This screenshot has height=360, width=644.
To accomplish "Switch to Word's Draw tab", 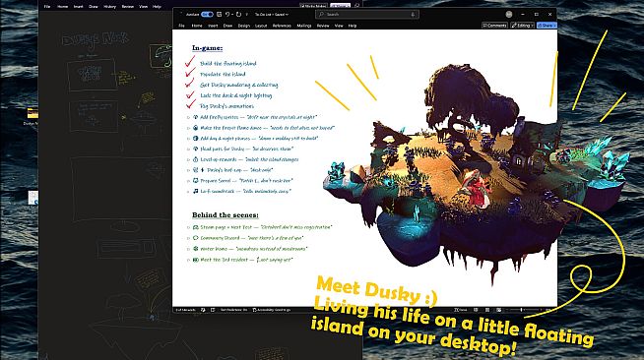I will tap(227, 26).
